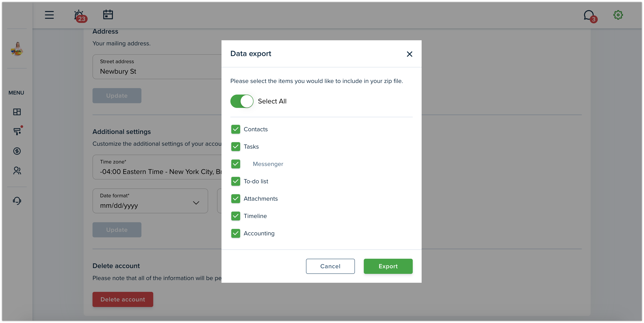Open the contacts people icon in the sidebar
644x323 pixels.
point(17,170)
